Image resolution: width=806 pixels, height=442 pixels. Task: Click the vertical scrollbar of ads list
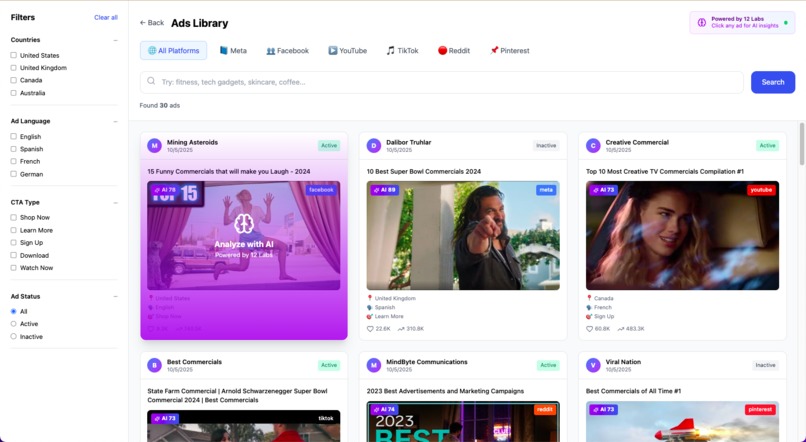click(x=801, y=144)
